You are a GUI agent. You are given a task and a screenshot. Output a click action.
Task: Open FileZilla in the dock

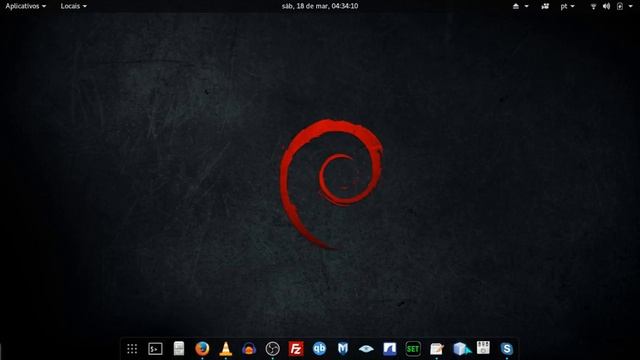click(x=296, y=349)
